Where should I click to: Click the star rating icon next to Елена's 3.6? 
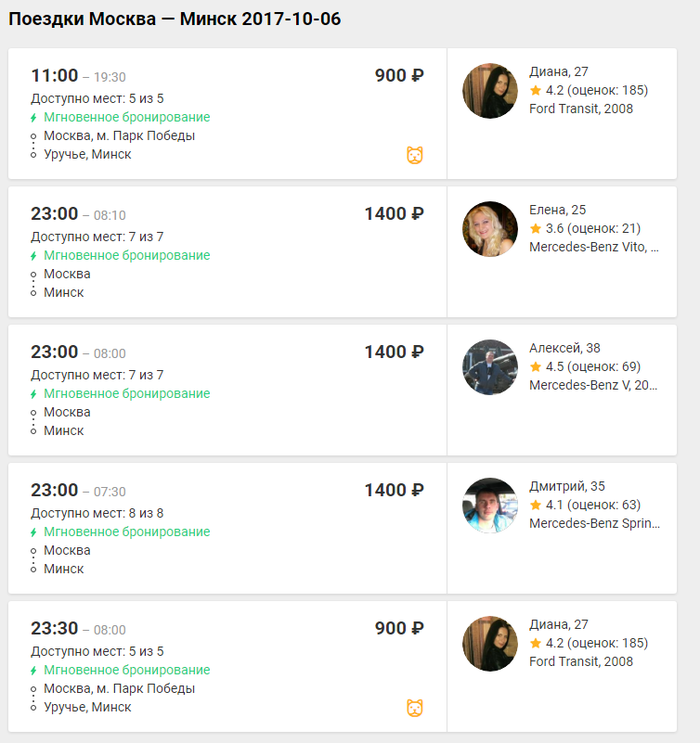pos(535,229)
